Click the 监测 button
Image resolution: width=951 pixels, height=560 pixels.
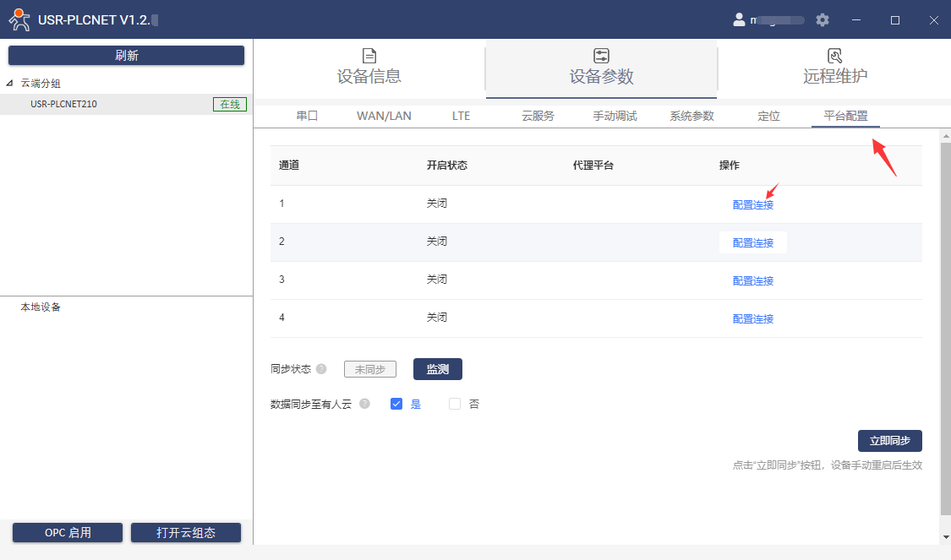click(x=437, y=369)
